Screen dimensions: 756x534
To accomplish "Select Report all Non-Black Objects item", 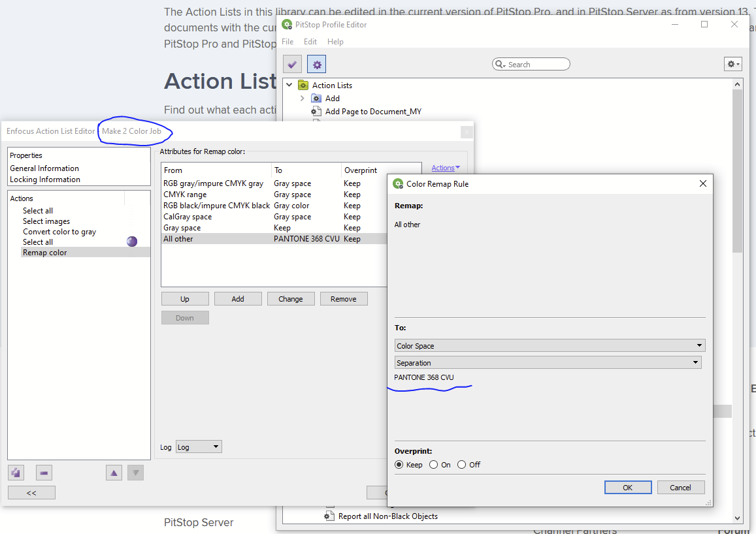I will [x=387, y=516].
